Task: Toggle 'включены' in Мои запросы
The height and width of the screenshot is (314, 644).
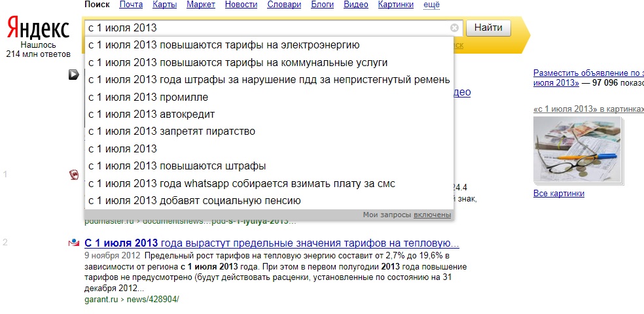Action: pos(432,215)
